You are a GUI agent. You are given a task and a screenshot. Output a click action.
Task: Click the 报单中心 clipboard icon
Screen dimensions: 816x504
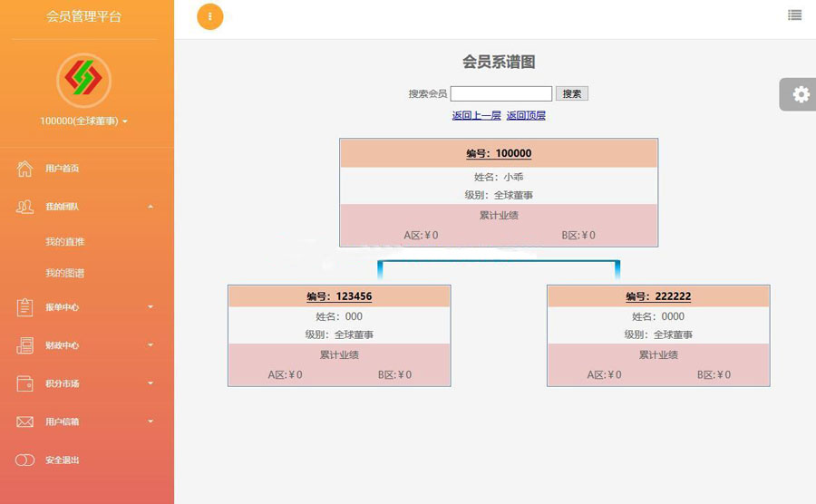pos(24,307)
